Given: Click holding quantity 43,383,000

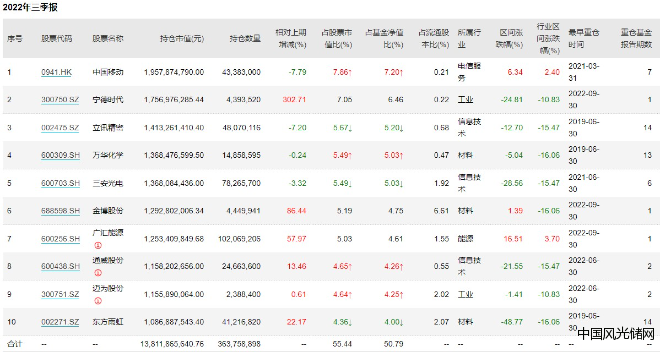Looking at the screenshot, I should coord(241,72).
